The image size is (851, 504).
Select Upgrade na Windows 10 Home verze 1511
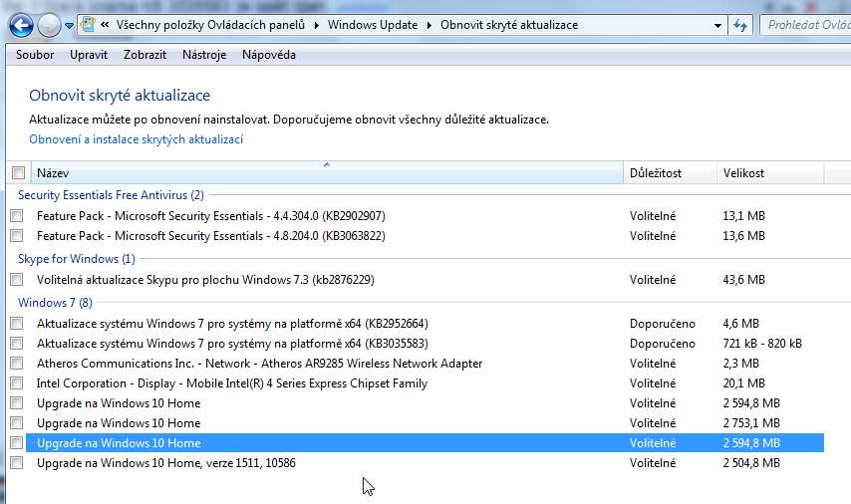(x=166, y=463)
